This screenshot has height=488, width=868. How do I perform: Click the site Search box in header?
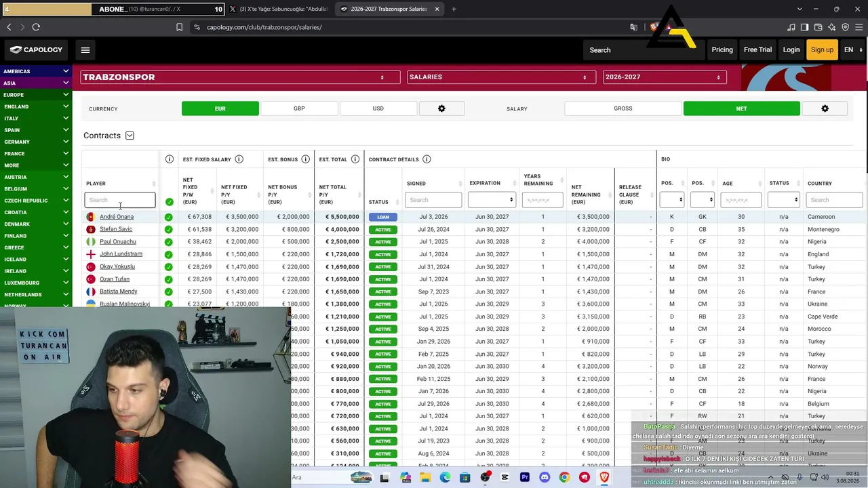[x=643, y=49]
